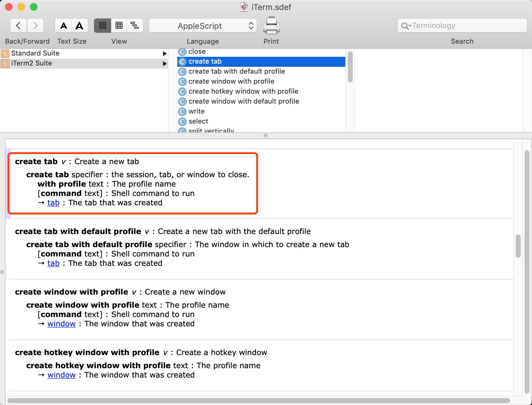
Task: Click the C icon beside 'select'
Action: [x=182, y=122]
